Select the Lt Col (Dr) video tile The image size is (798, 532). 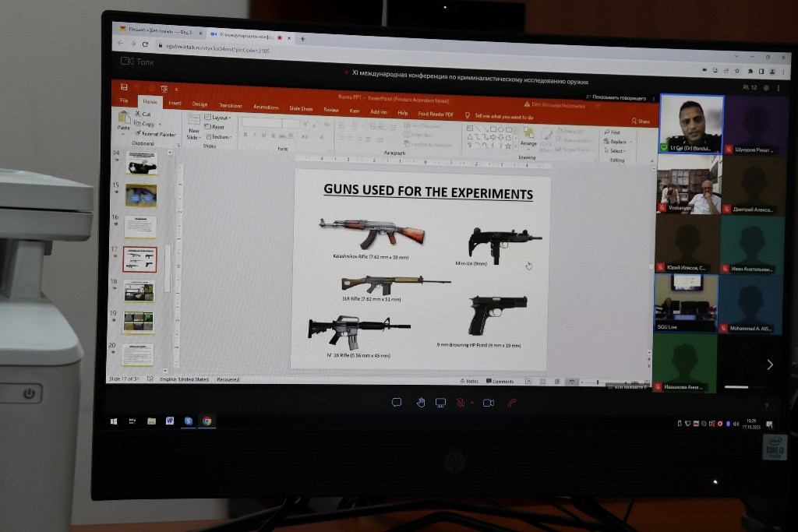[692, 124]
